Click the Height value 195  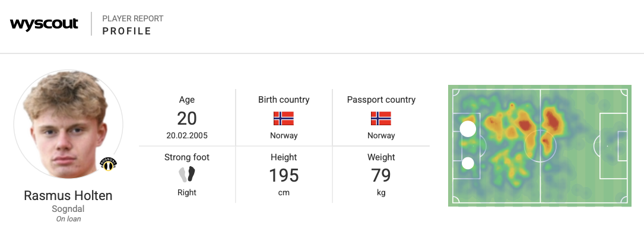[284, 176]
